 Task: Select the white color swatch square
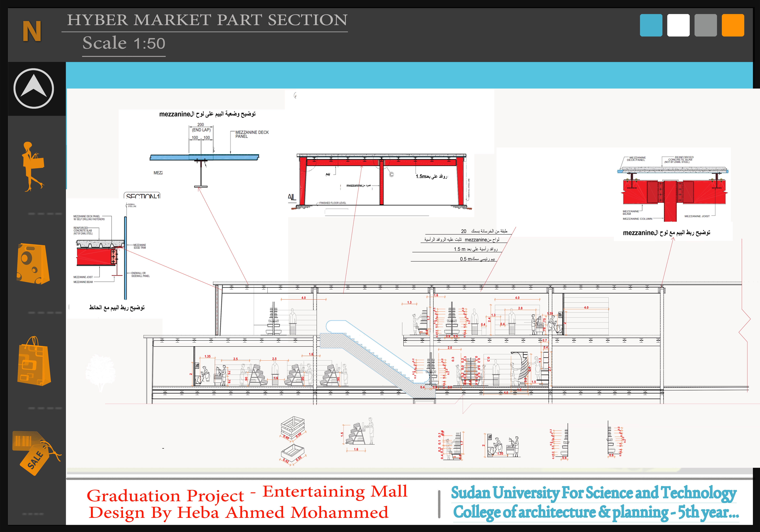[678, 25]
